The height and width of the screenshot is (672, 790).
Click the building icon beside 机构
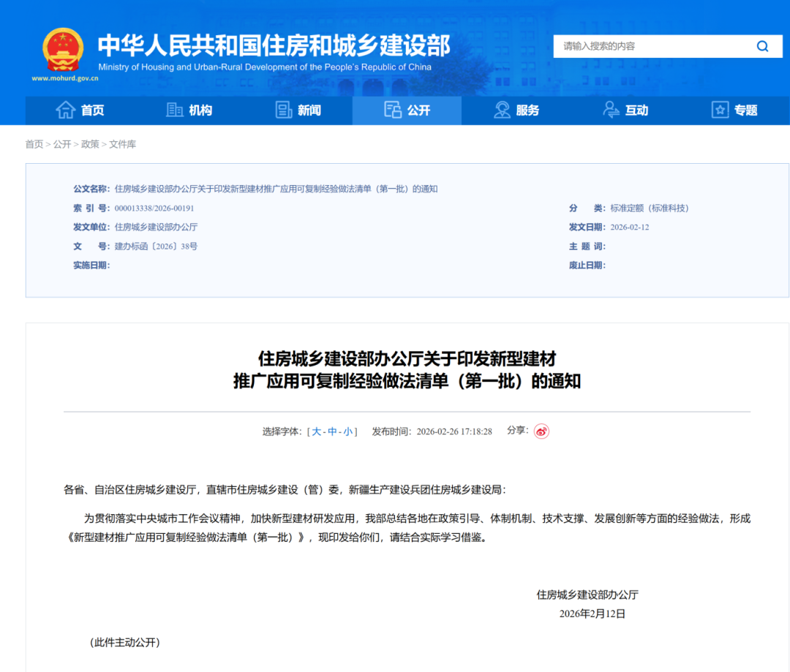pos(175,110)
